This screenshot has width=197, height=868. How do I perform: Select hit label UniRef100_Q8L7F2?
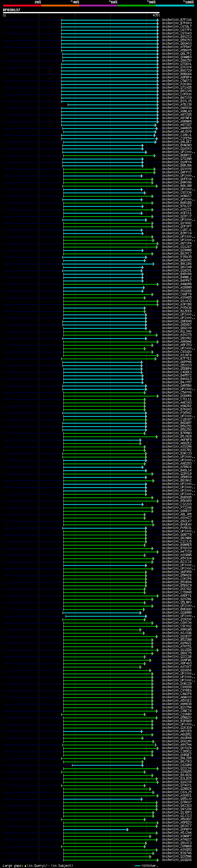click(176, 54)
